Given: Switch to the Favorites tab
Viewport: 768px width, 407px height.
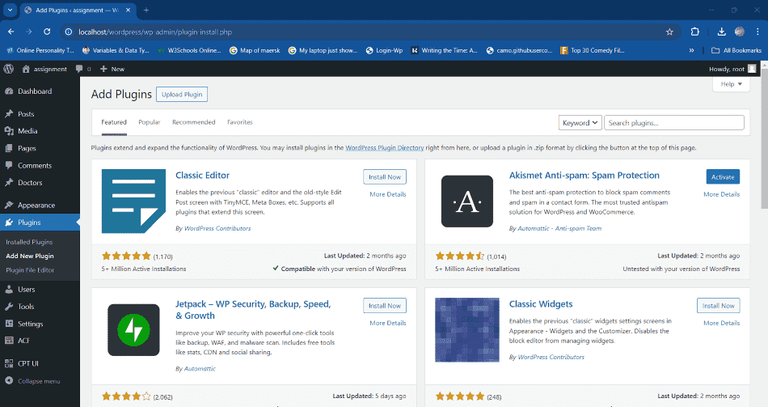Looking at the screenshot, I should click(x=240, y=122).
